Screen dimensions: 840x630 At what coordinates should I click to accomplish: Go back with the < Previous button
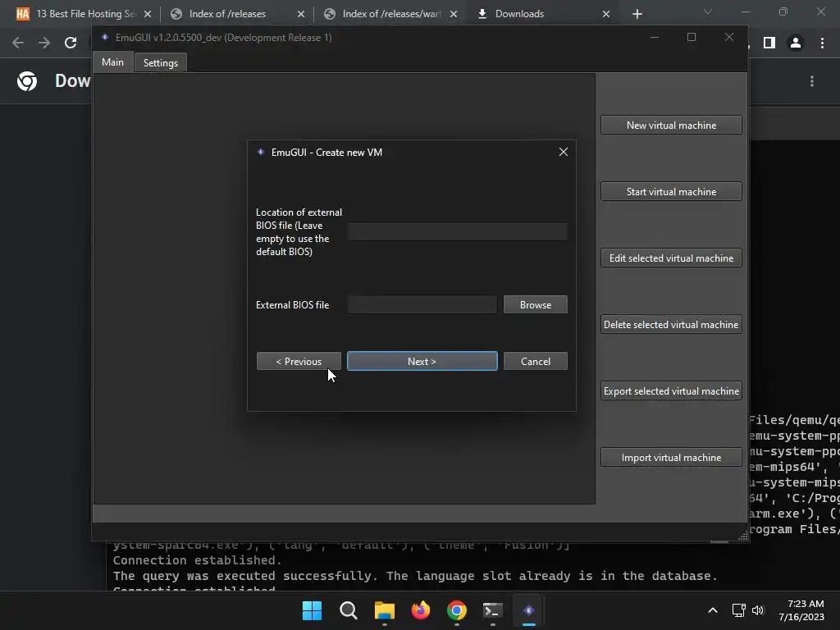(299, 361)
